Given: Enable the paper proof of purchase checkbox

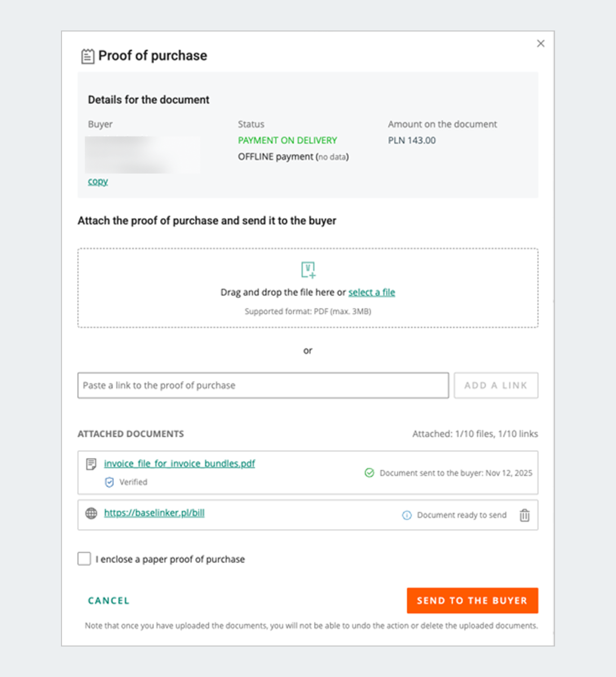Looking at the screenshot, I should click(83, 559).
